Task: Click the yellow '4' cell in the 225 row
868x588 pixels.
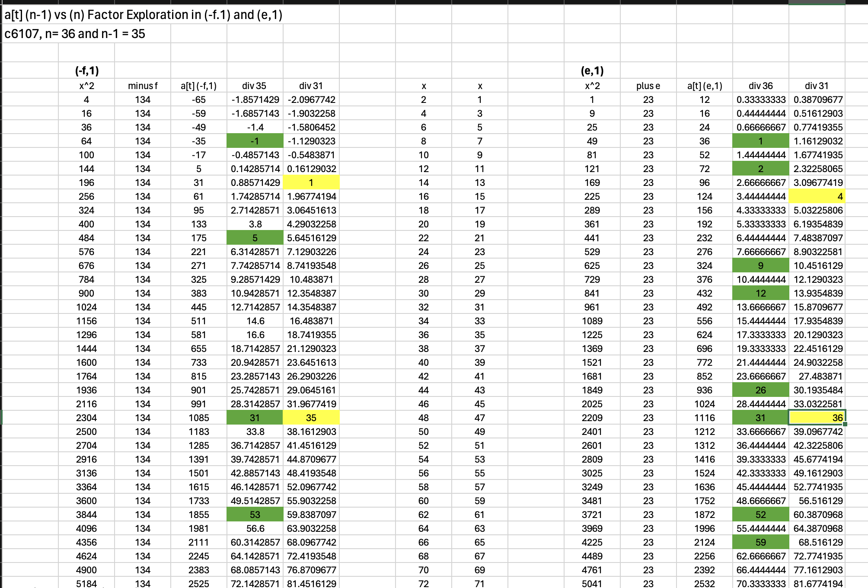Action: (817, 196)
